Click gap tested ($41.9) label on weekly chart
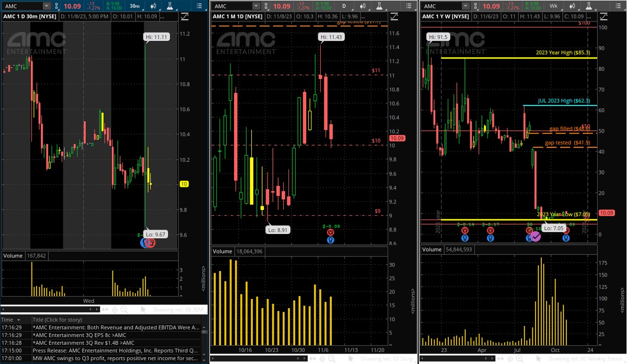This screenshot has width=627, height=364. click(x=567, y=143)
